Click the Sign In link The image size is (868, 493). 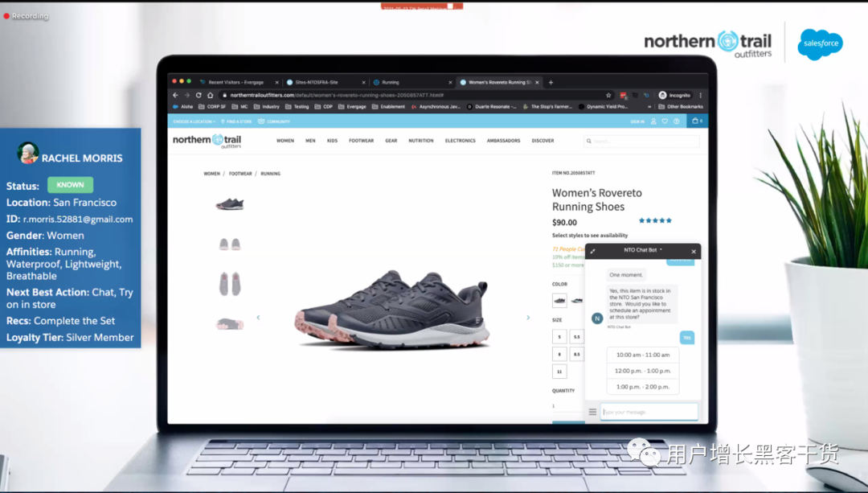(637, 121)
